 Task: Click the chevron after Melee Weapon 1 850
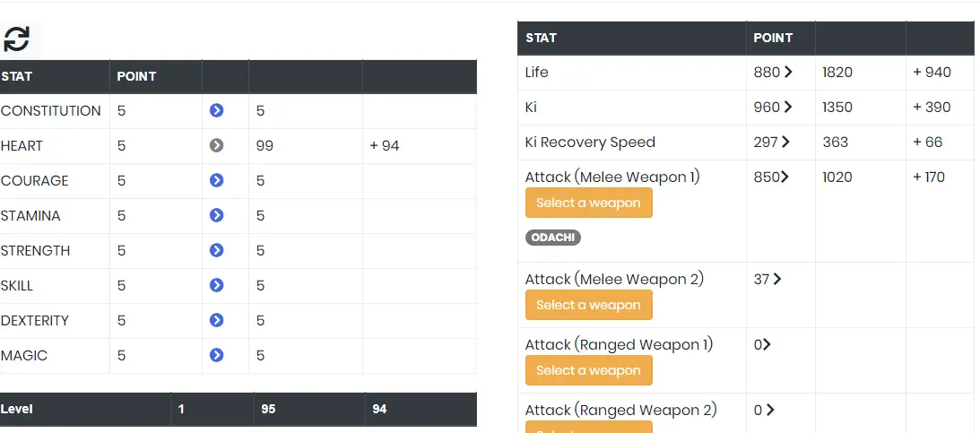click(785, 178)
